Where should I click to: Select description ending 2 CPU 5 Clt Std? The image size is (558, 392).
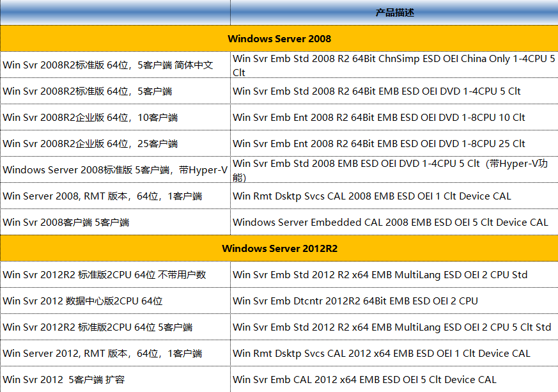point(394,327)
